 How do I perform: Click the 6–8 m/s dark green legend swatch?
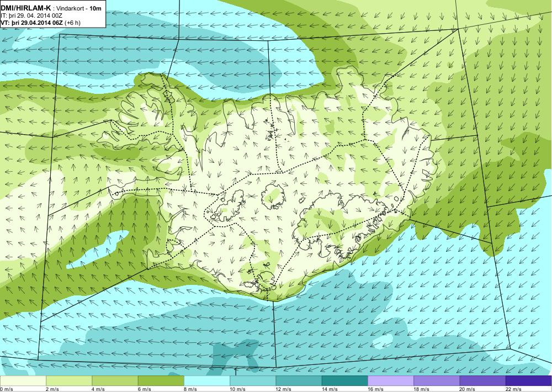tap(161, 381)
